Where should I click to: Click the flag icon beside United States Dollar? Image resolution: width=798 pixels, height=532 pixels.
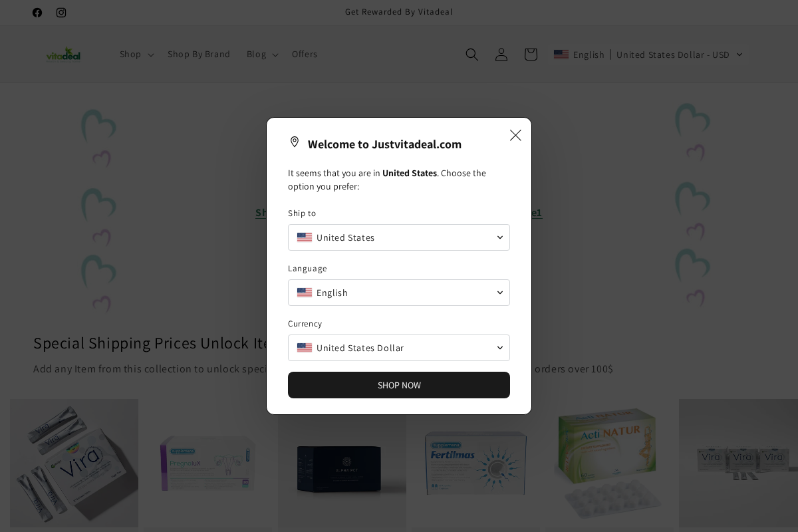click(x=305, y=348)
